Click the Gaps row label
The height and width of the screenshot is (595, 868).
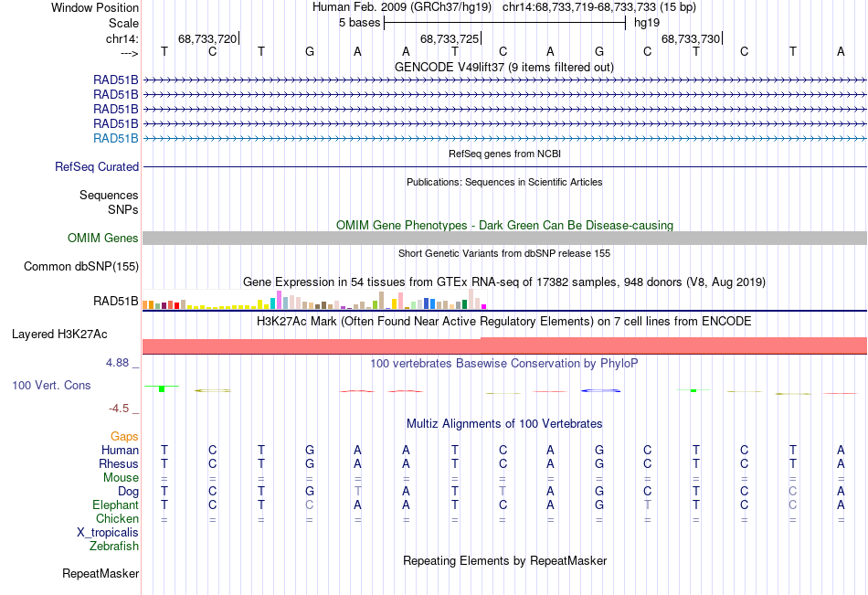(x=124, y=437)
